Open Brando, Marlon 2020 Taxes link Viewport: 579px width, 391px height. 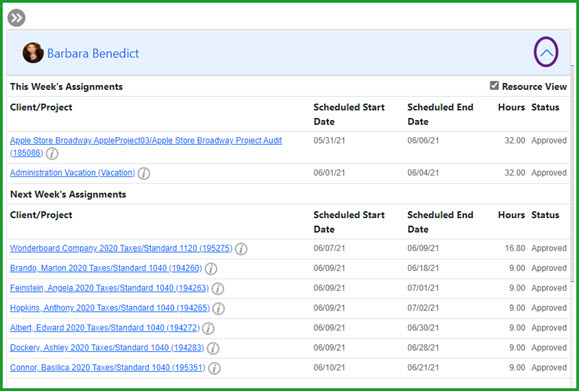click(106, 268)
